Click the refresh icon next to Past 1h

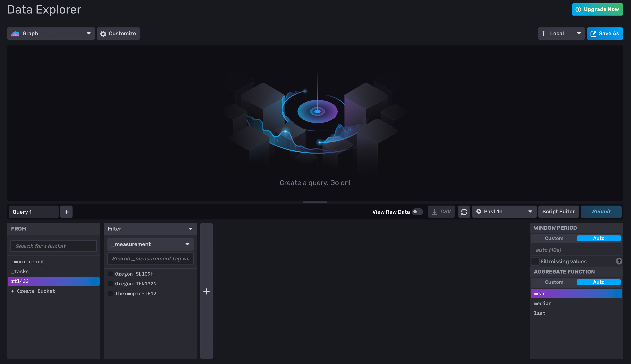(x=464, y=212)
